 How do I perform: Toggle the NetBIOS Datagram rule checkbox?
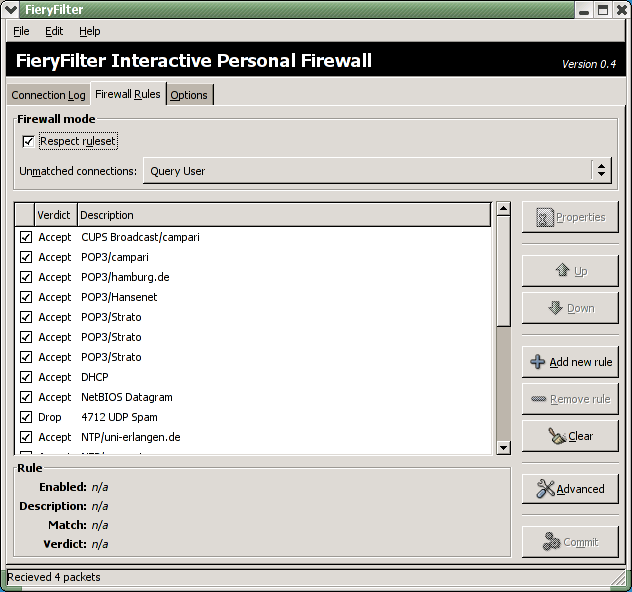click(x=26, y=397)
